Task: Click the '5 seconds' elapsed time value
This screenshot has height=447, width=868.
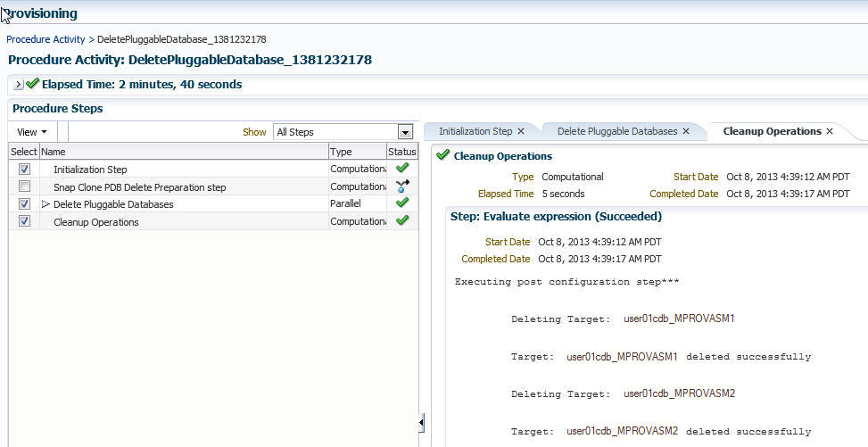Action: coord(563,194)
